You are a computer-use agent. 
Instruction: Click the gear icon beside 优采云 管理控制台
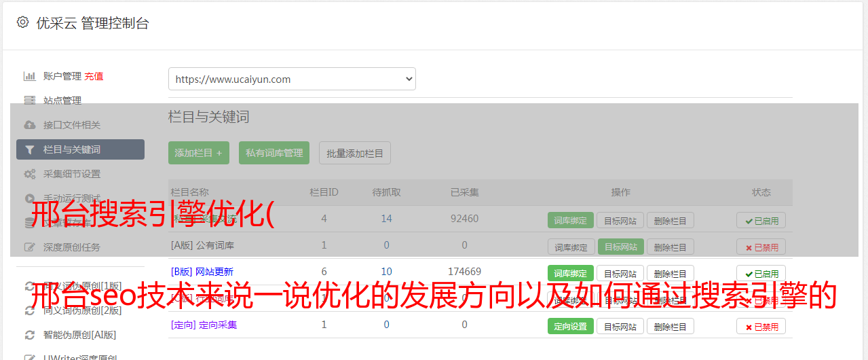[22, 22]
